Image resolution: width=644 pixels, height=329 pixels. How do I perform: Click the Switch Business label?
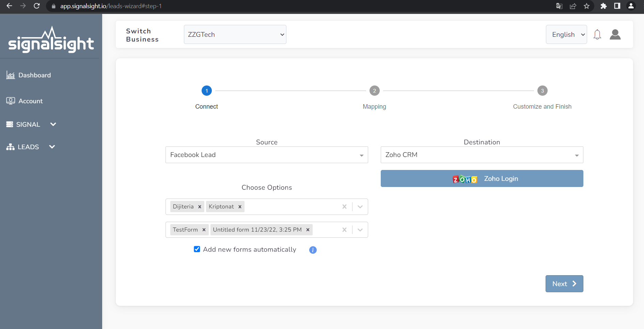142,35
